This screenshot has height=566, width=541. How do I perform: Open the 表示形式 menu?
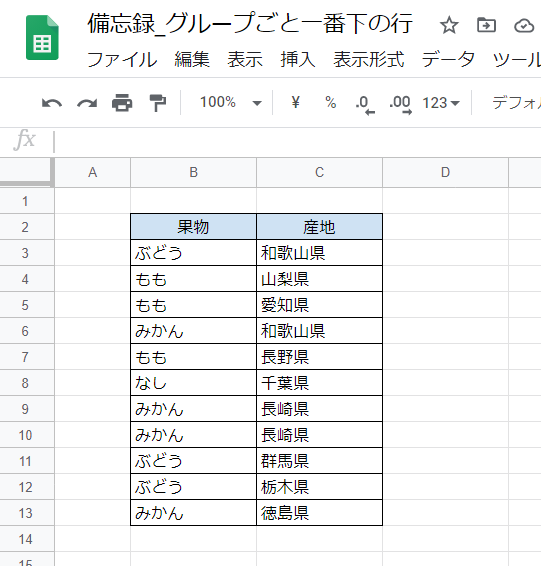368,60
